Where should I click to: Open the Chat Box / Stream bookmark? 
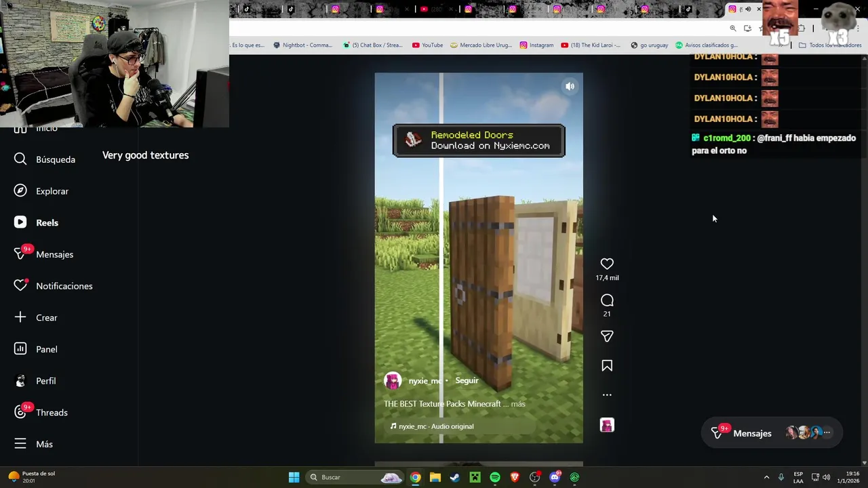pyautogui.click(x=373, y=45)
